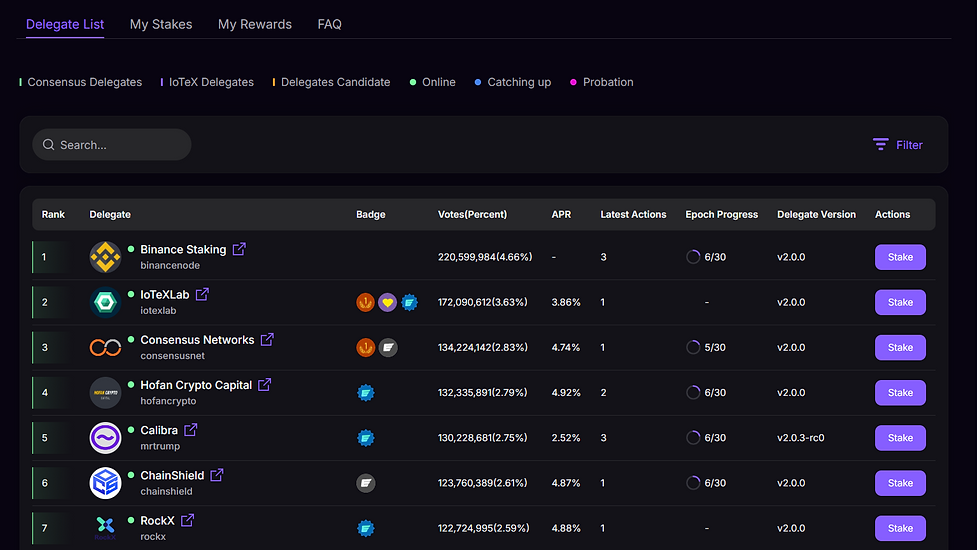Click the Votes(Percent) column header
Viewport: 980px width, 550px height.
coord(472,214)
